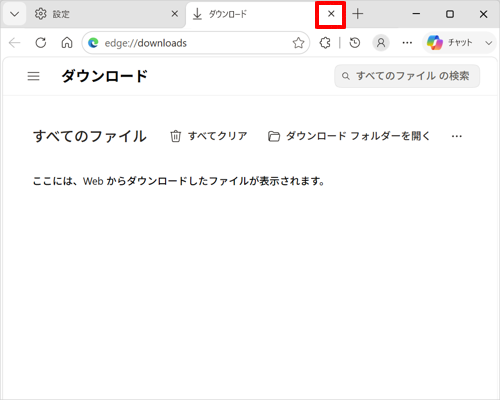
Task: Maximize the Edge window
Action: click(450, 14)
